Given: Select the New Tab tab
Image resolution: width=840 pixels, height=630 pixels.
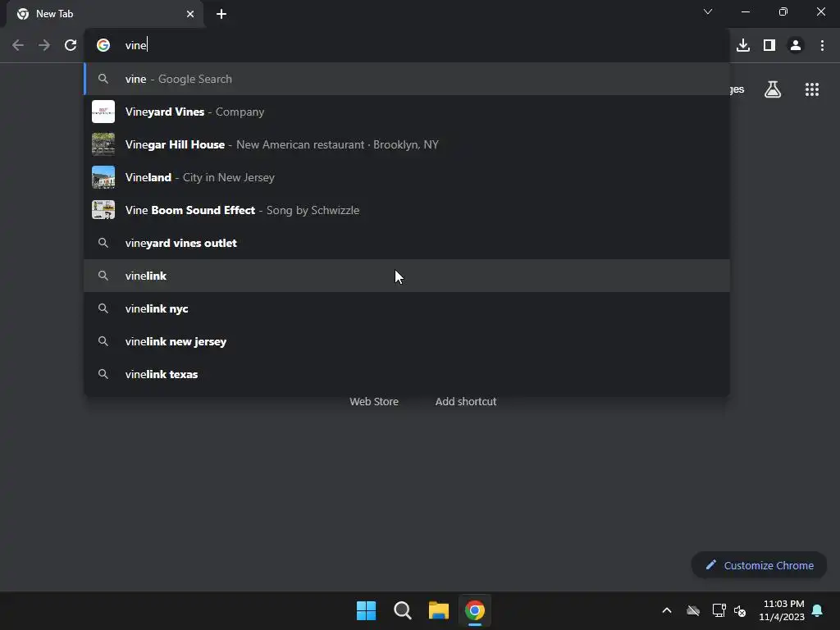Looking at the screenshot, I should click(105, 14).
